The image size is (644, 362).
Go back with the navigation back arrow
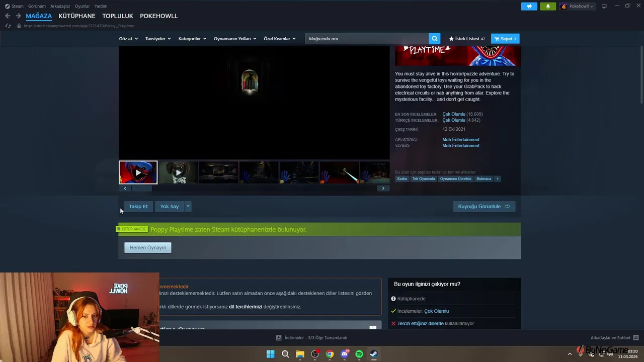pyautogui.click(x=8, y=16)
